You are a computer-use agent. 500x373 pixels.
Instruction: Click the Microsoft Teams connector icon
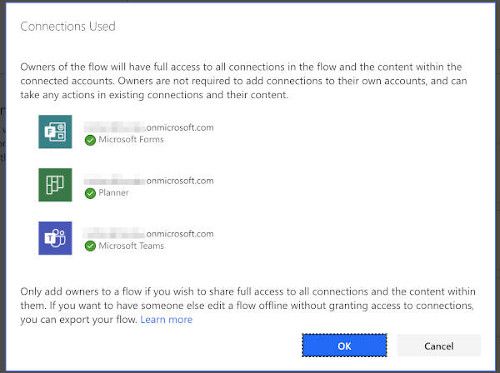pyautogui.click(x=55, y=238)
